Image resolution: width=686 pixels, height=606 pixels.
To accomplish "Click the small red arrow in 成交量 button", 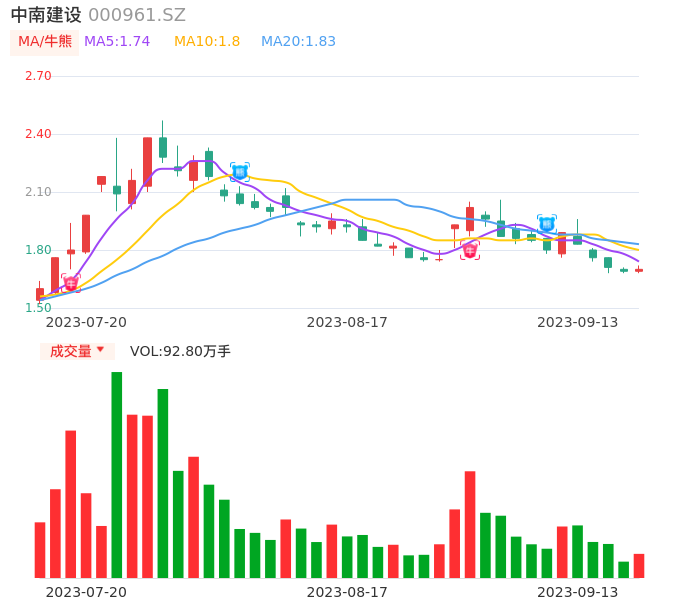I will click(101, 349).
